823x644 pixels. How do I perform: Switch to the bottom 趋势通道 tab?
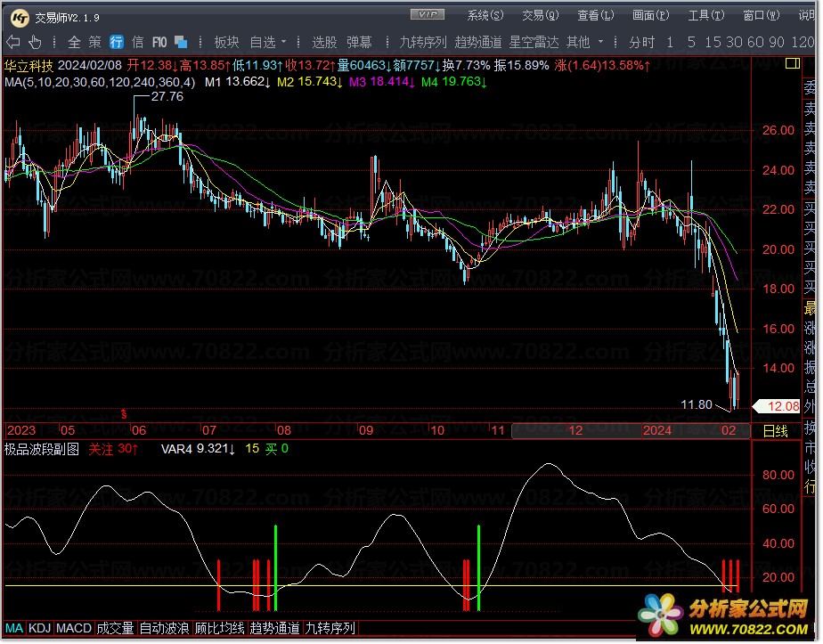tap(274, 629)
